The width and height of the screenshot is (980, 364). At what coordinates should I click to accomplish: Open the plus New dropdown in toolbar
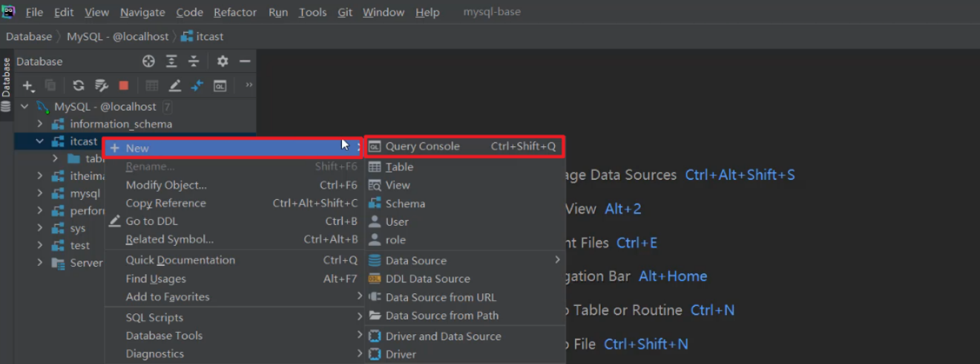pyautogui.click(x=28, y=85)
